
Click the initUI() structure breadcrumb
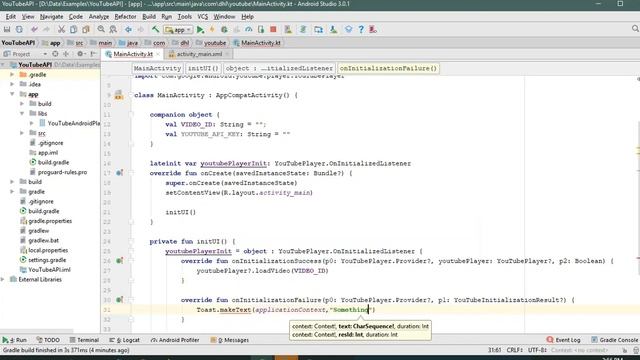click(x=203, y=68)
